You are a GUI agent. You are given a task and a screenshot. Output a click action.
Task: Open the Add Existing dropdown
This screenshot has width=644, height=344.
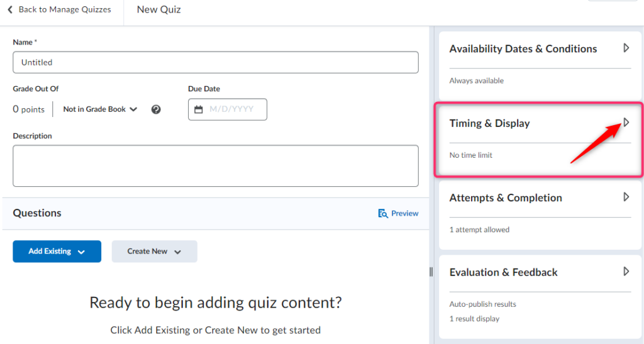point(57,252)
